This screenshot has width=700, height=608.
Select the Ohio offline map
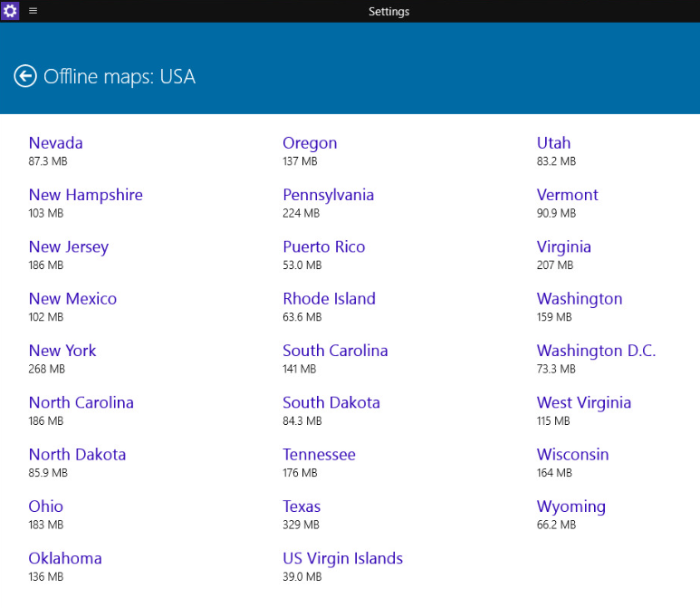coord(46,507)
